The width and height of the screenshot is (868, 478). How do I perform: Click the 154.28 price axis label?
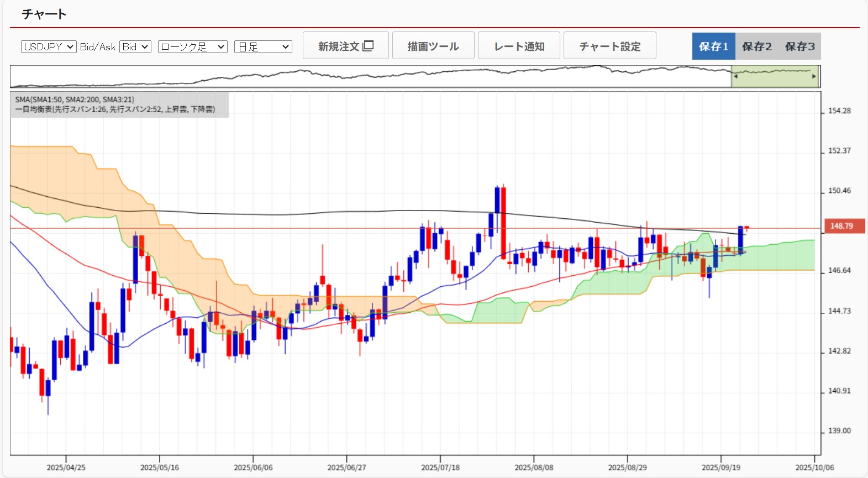[839, 111]
